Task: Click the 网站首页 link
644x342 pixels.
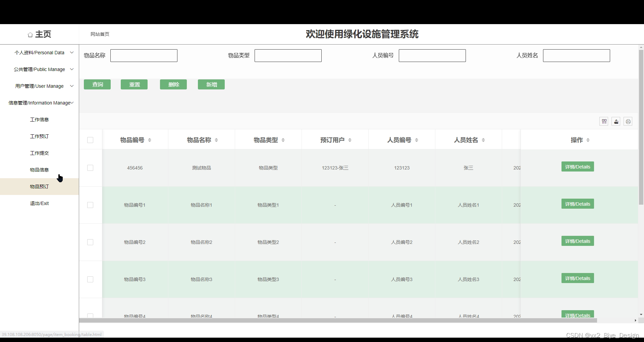Action: coord(100,34)
